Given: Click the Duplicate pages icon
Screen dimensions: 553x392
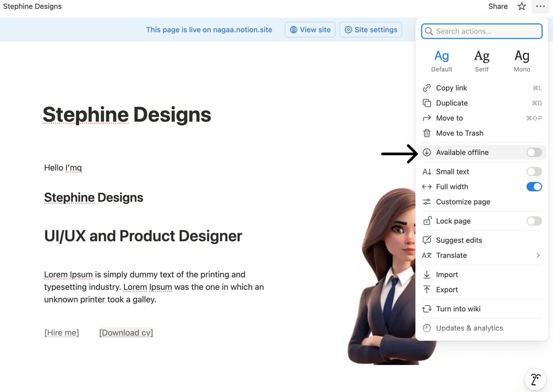Looking at the screenshot, I should (427, 103).
